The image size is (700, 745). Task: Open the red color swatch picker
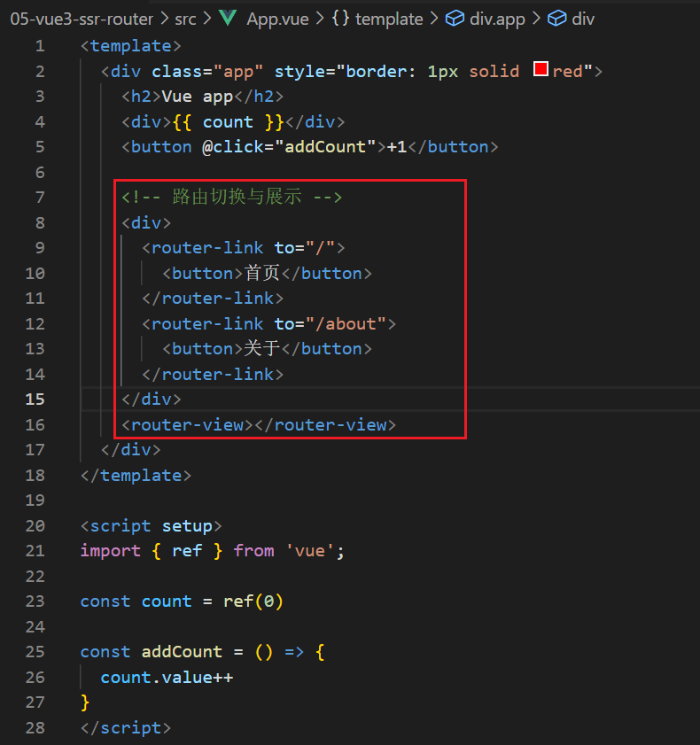541,69
